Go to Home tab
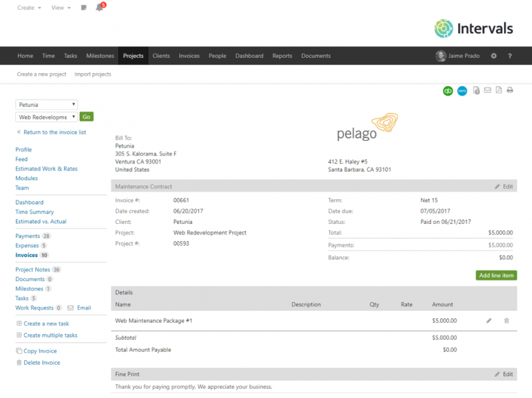 (25, 56)
